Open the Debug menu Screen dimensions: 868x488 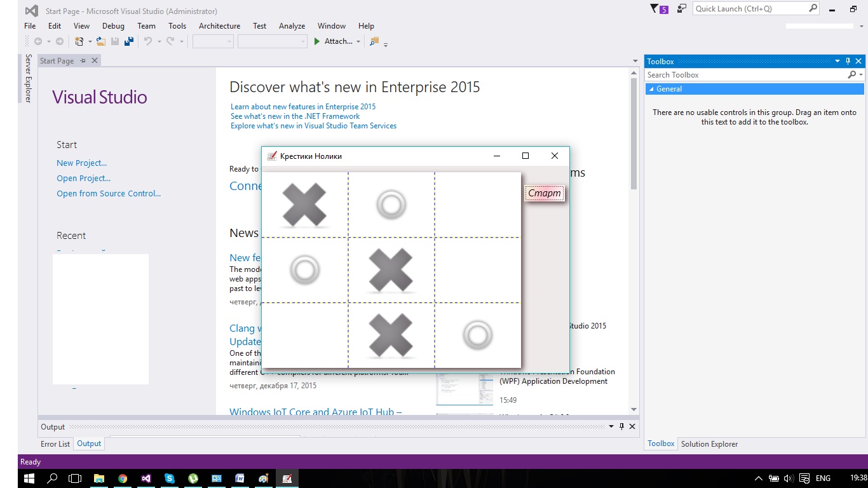click(113, 26)
